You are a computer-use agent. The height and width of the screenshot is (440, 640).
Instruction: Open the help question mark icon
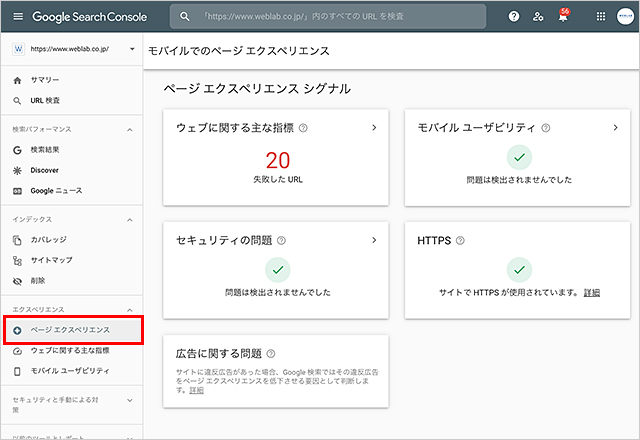(514, 16)
